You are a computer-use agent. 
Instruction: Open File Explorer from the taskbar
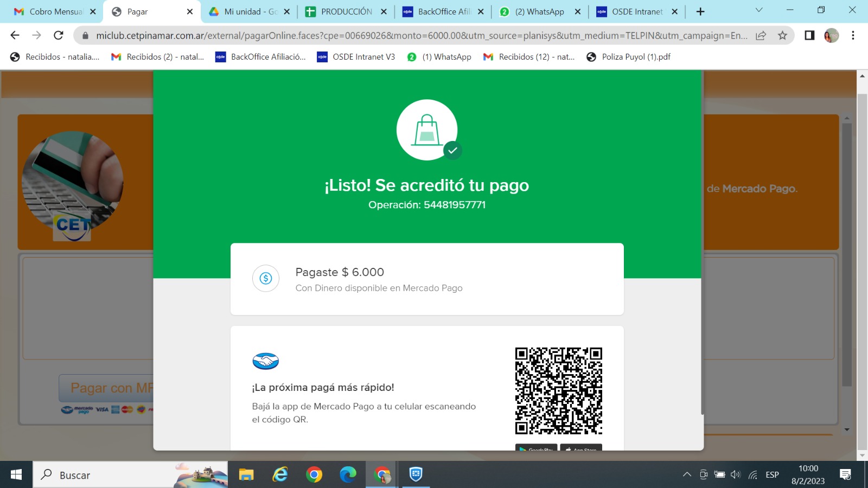(246, 475)
